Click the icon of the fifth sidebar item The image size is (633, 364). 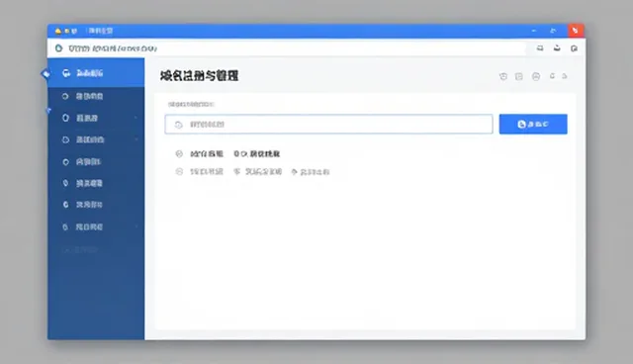(65, 162)
